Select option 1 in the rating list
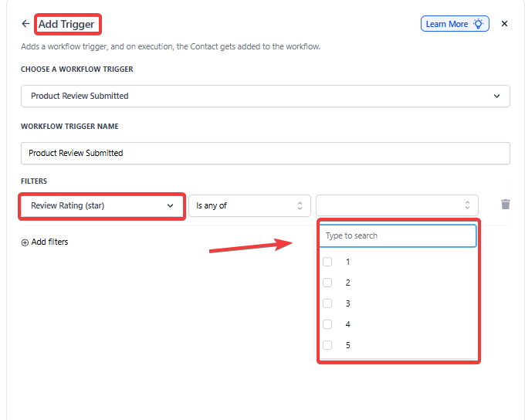Screen dimensions: 525x420 [x=348, y=262]
